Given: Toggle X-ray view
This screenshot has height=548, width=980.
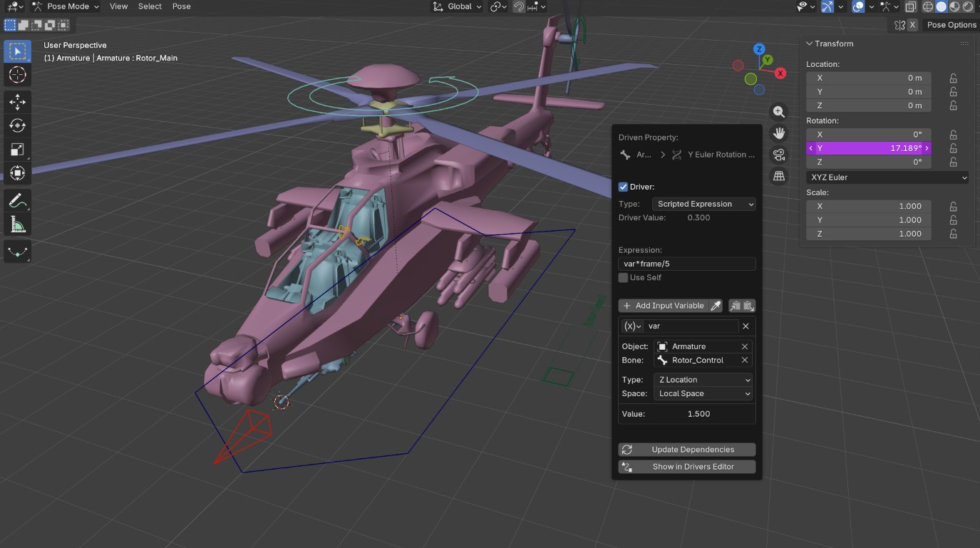Looking at the screenshot, I should point(910,6).
